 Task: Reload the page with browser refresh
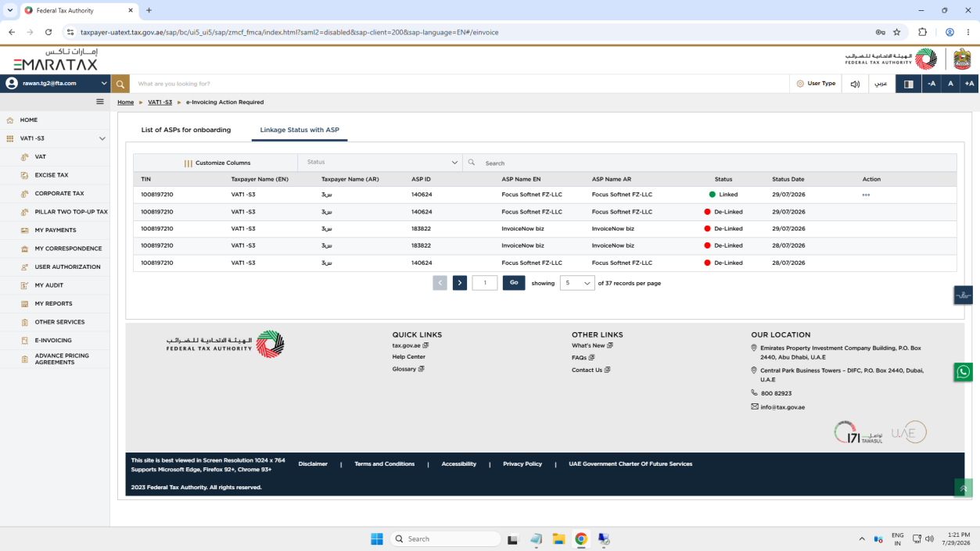(x=48, y=32)
